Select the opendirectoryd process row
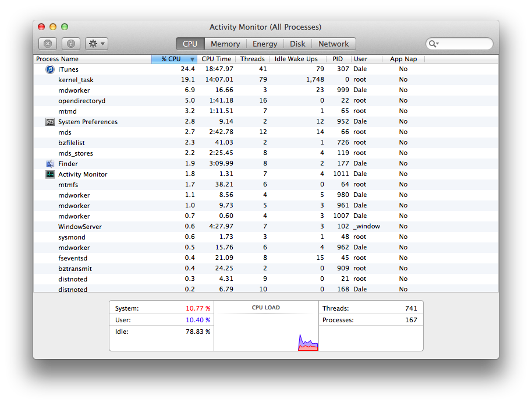The image size is (532, 405). point(266,101)
